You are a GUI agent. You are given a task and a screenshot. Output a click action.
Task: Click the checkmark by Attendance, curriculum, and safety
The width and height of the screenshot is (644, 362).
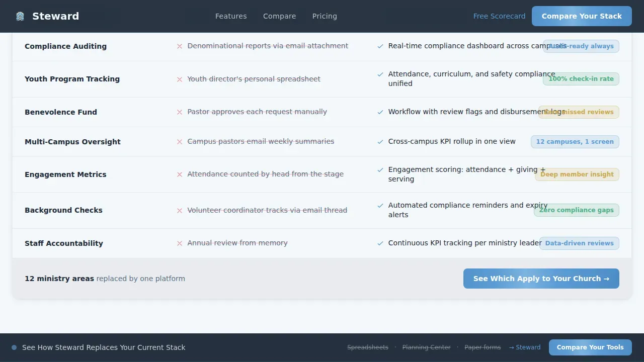coord(380,74)
